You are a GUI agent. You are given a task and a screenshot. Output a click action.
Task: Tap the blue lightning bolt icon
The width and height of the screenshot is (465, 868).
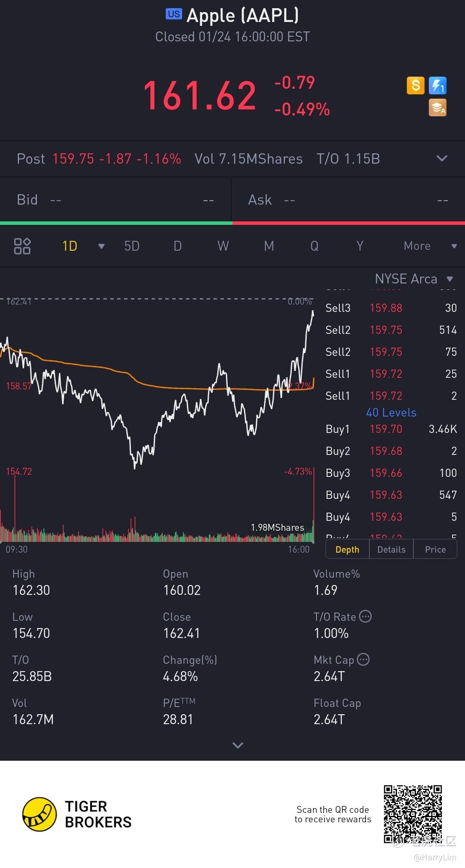tap(437, 85)
